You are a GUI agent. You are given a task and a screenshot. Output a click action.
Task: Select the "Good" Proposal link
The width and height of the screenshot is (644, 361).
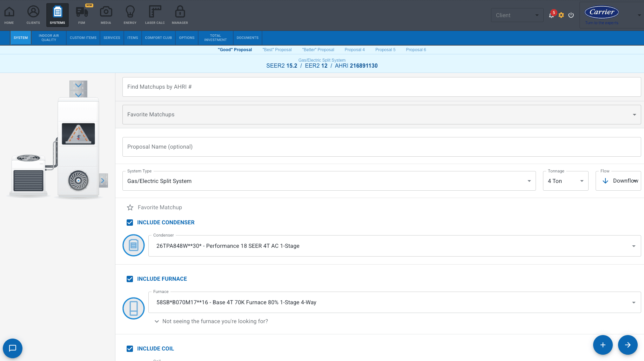[x=235, y=50]
